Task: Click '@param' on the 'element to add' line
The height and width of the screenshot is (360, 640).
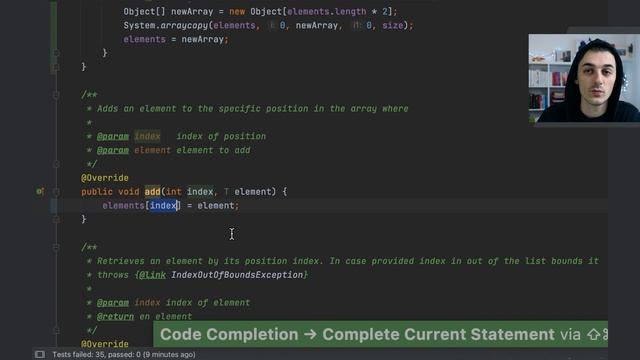Action: pos(113,150)
